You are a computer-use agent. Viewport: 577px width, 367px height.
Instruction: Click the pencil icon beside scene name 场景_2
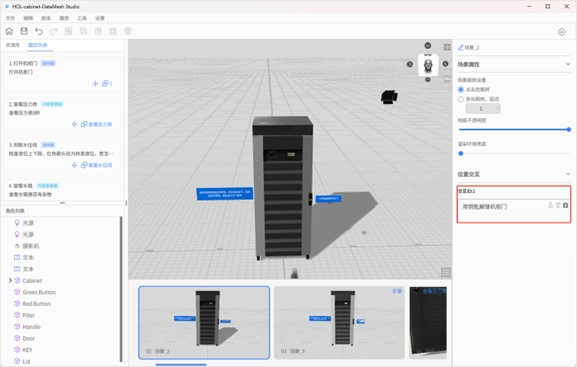(461, 47)
